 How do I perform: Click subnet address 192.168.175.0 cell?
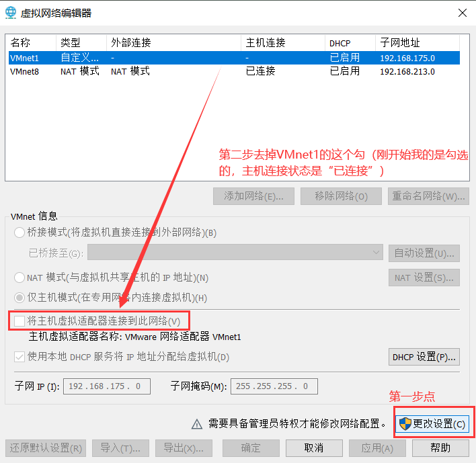click(407, 58)
